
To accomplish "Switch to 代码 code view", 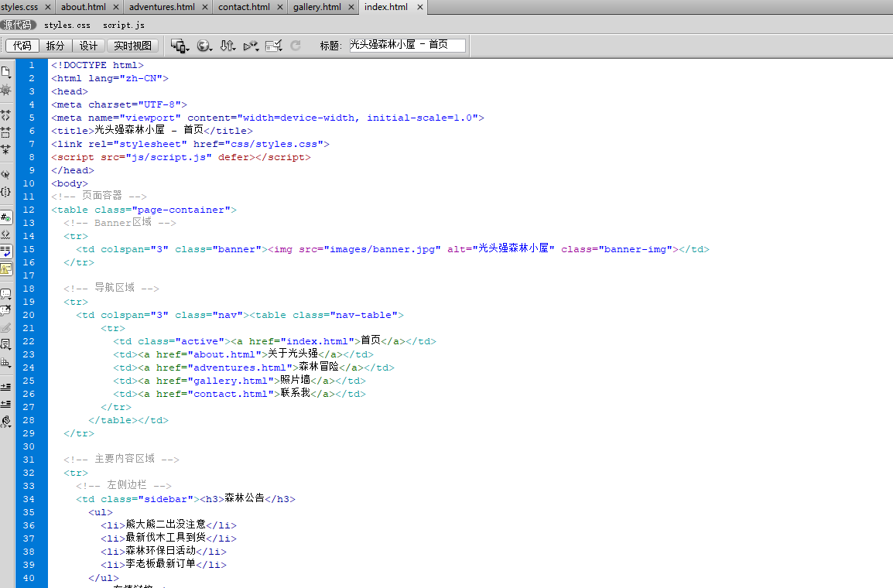I will click(22, 46).
